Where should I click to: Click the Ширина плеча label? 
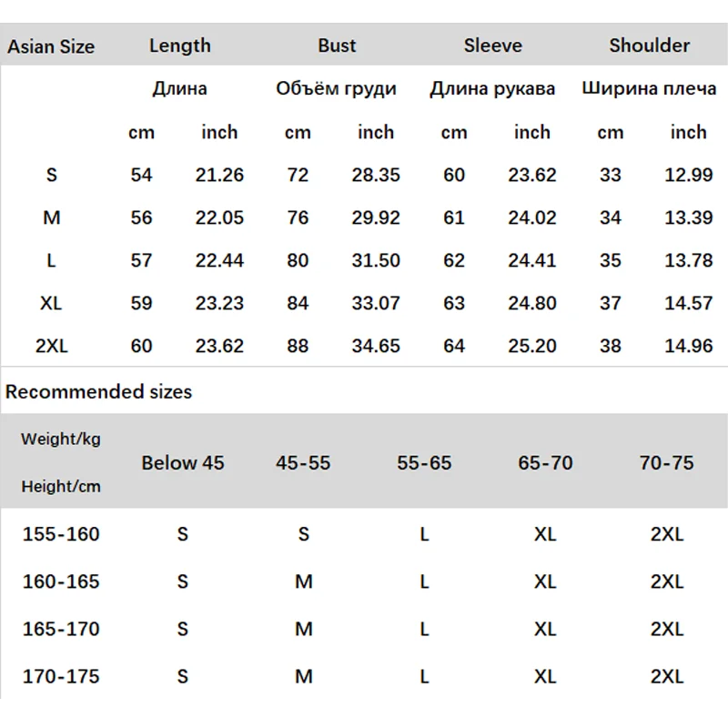coord(649,88)
